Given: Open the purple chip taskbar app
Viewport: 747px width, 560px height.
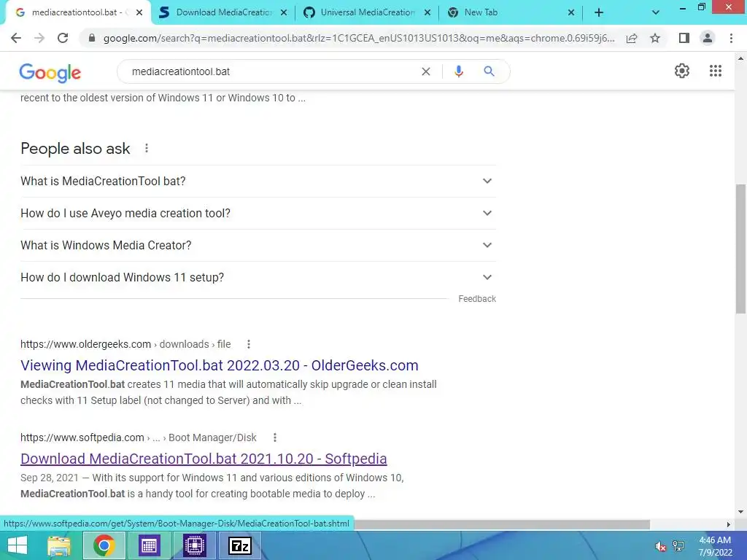Looking at the screenshot, I should [194, 545].
